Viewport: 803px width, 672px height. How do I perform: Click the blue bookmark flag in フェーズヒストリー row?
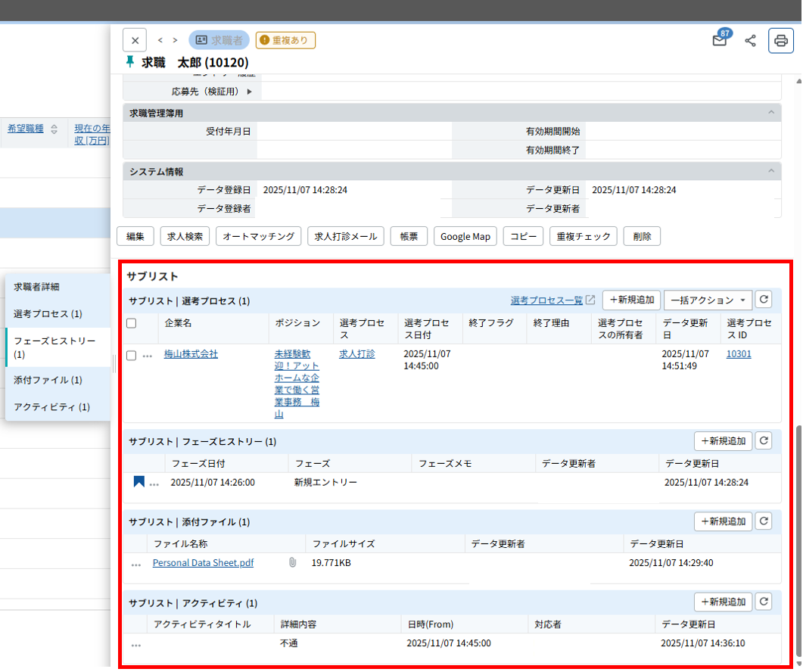coord(139,482)
